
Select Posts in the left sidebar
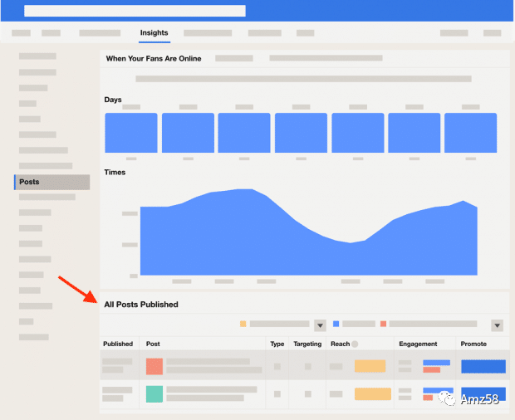click(x=52, y=182)
